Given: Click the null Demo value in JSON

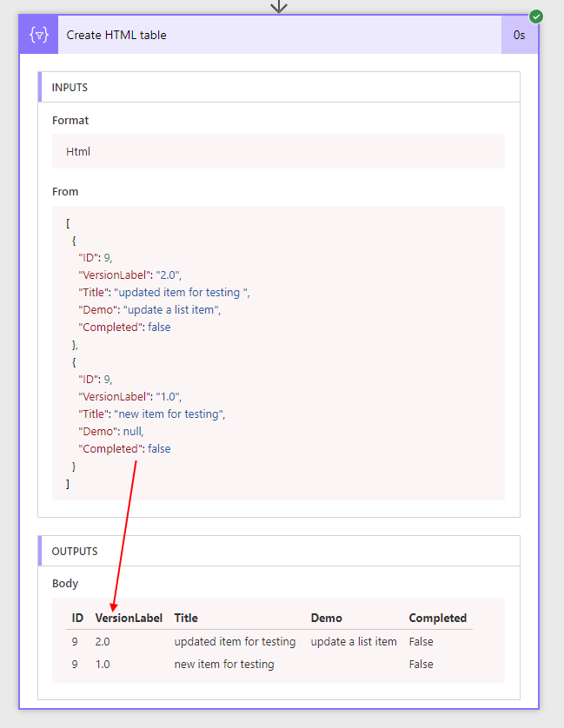Looking at the screenshot, I should tap(132, 432).
